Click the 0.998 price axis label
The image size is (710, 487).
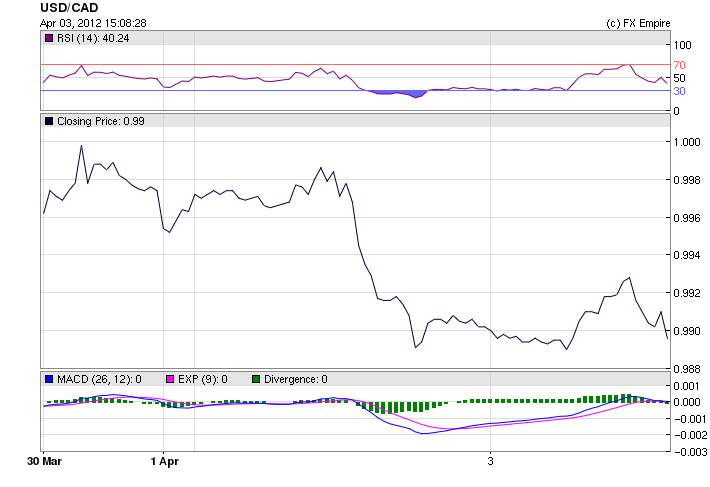pyautogui.click(x=687, y=180)
